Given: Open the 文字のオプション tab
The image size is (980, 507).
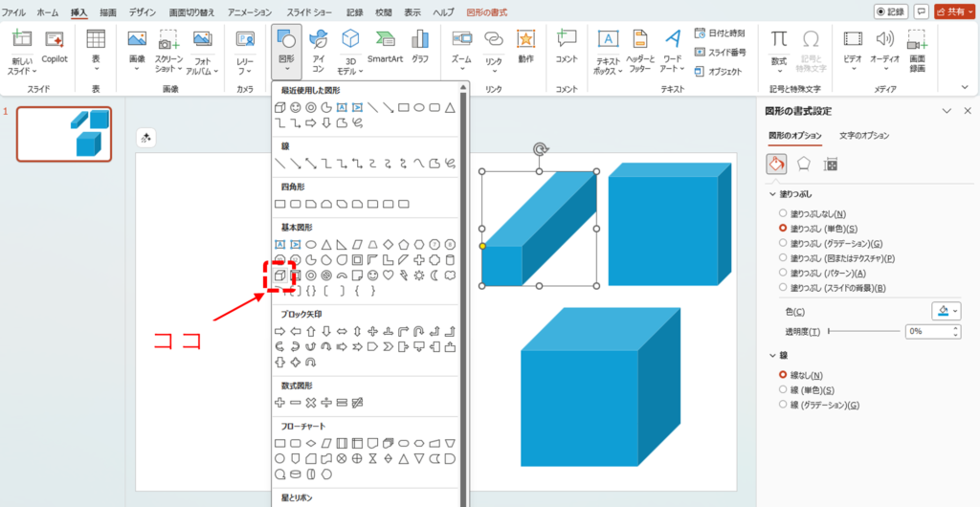Looking at the screenshot, I should click(863, 136).
